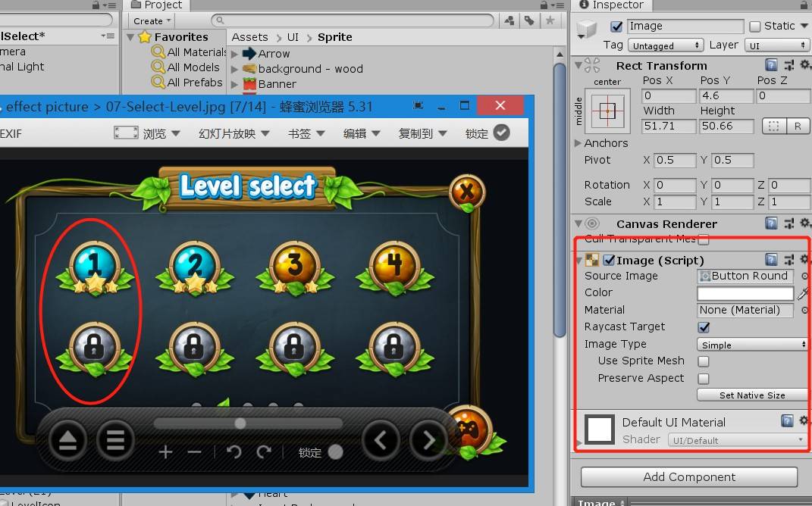Uncheck Raycast Target
812x506 pixels.
[704, 327]
